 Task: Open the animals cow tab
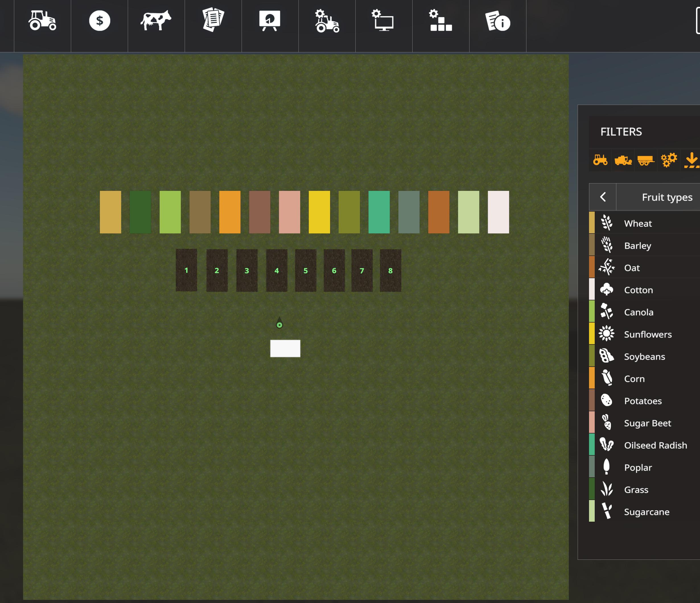tap(156, 21)
